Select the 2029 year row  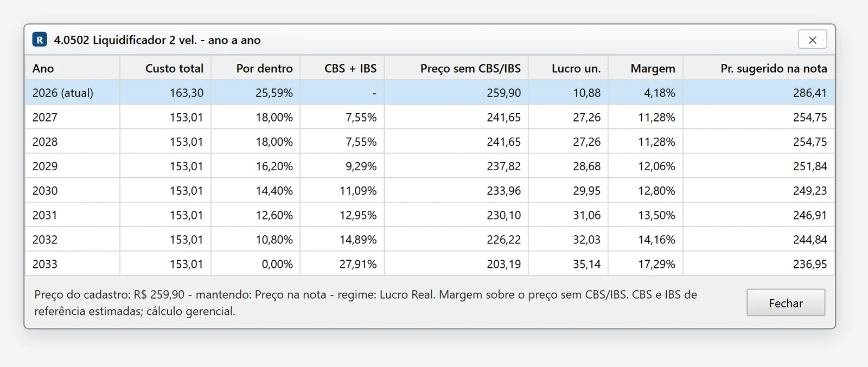coord(430,166)
